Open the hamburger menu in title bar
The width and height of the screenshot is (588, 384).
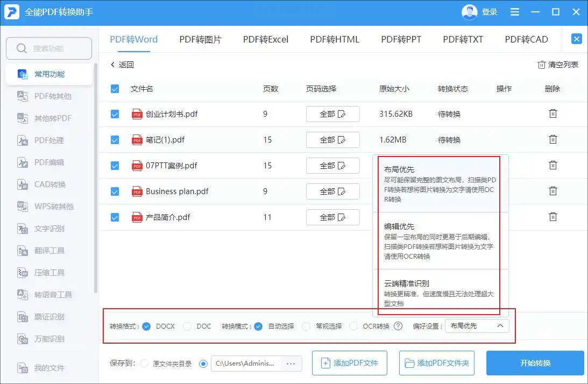pyautogui.click(x=514, y=12)
